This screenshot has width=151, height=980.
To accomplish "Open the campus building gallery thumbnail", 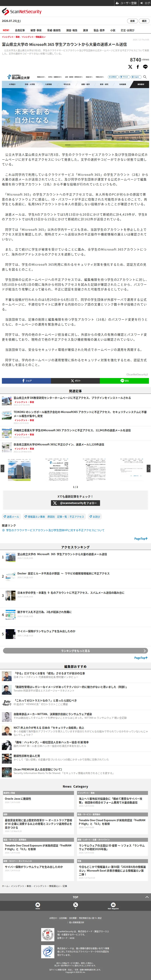I will pyautogui.click(x=19, y=470).
